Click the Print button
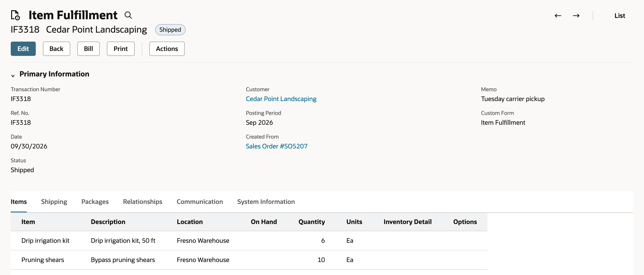The width and height of the screenshot is (644, 275). pos(121,49)
